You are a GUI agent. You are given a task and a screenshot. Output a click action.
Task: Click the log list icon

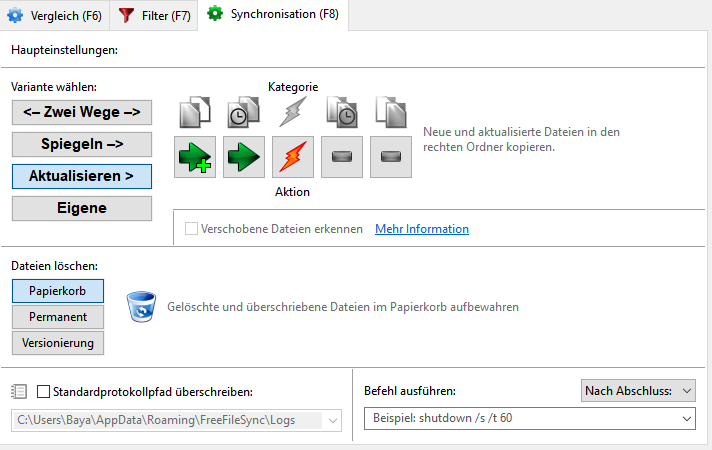click(19, 391)
